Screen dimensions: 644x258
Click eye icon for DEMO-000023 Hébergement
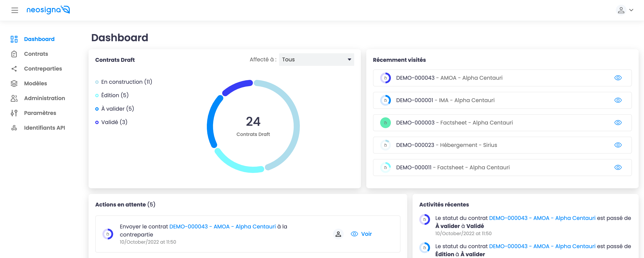[x=618, y=145]
